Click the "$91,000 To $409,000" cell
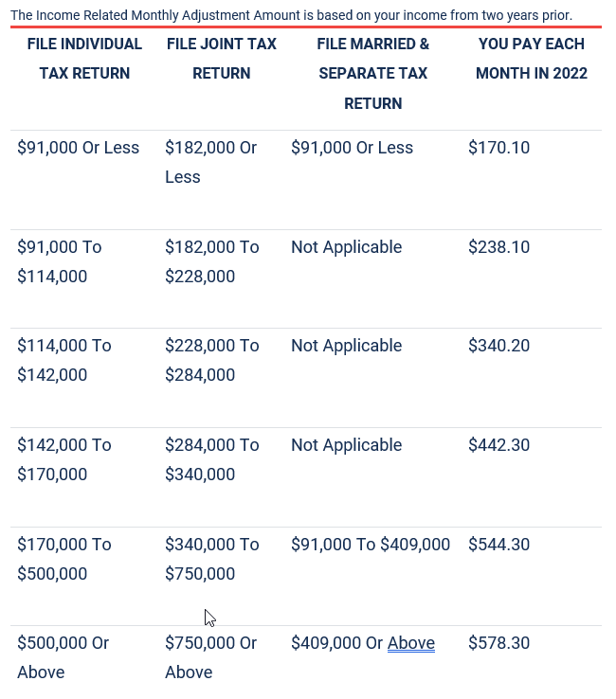Screen dimensions: 616x699 pos(371,545)
